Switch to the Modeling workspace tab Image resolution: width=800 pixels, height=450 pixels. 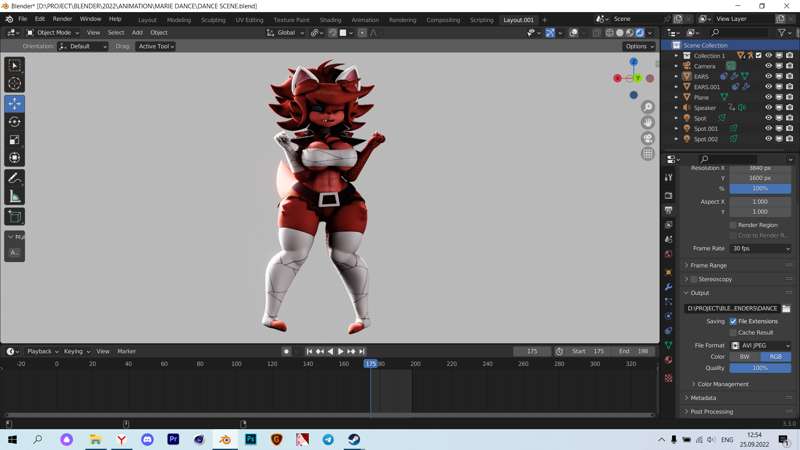[x=179, y=20]
